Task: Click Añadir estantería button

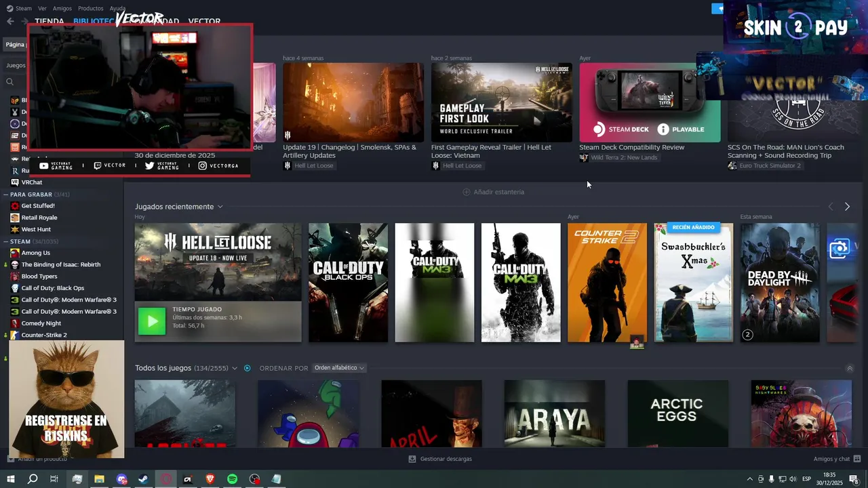Action: tap(493, 192)
